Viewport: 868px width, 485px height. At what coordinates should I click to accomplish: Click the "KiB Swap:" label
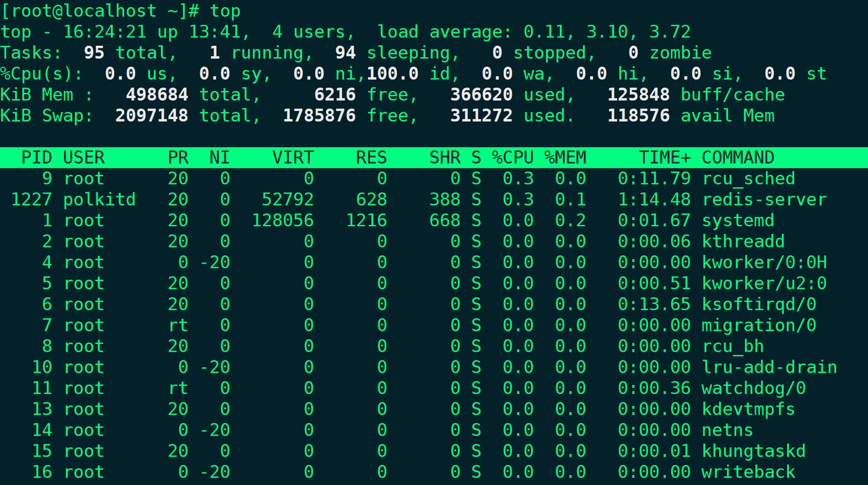(47, 116)
